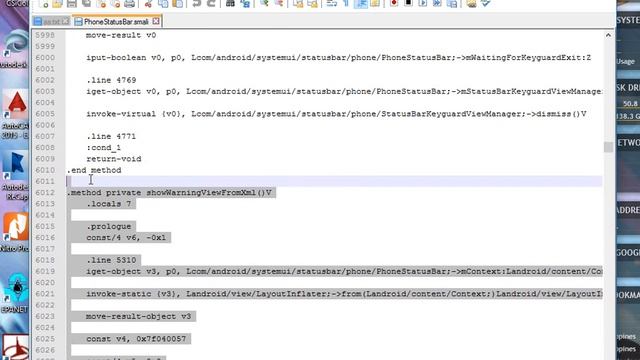Toggle synchronized horizontal scrolling icon
The height and width of the screenshot is (360, 640).
(x=313, y=4)
